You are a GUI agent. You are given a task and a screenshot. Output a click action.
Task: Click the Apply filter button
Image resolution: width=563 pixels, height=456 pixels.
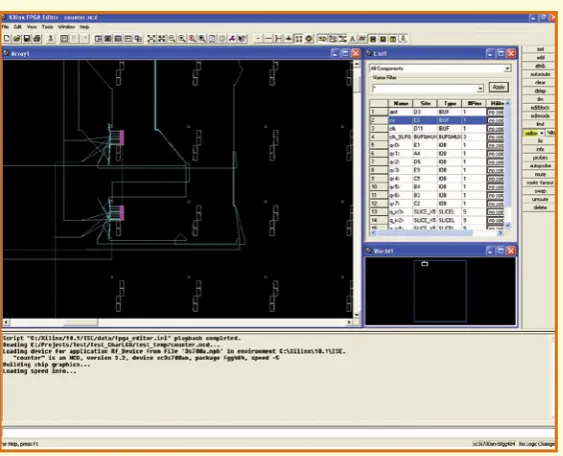pos(498,87)
